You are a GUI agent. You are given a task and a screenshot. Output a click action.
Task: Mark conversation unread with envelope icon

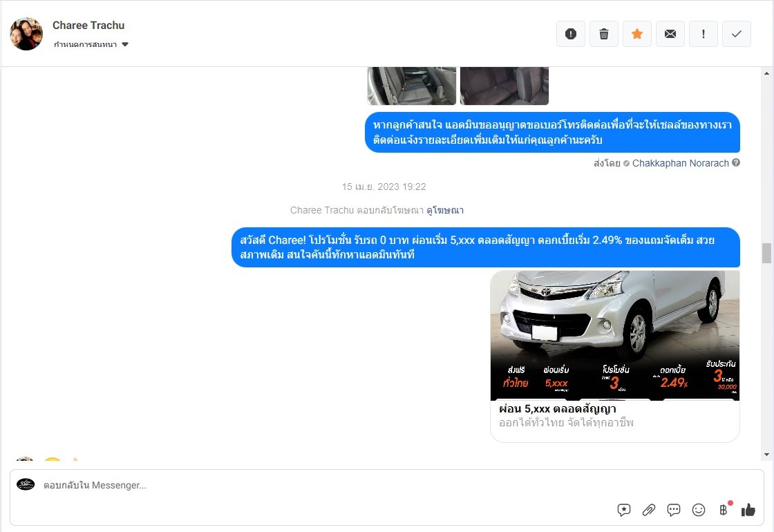tap(670, 34)
